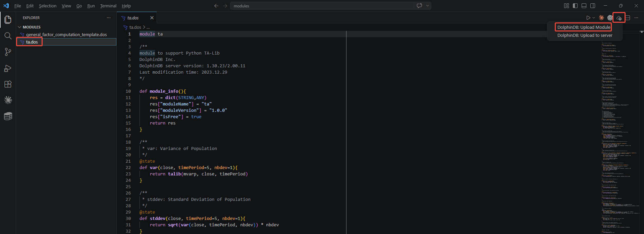Open the Source Control view
The image size is (644, 234).
(x=8, y=52)
